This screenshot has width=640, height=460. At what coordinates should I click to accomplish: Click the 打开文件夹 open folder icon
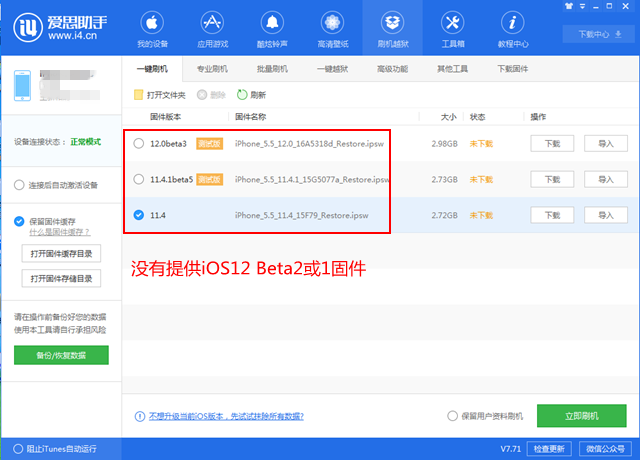tap(138, 95)
